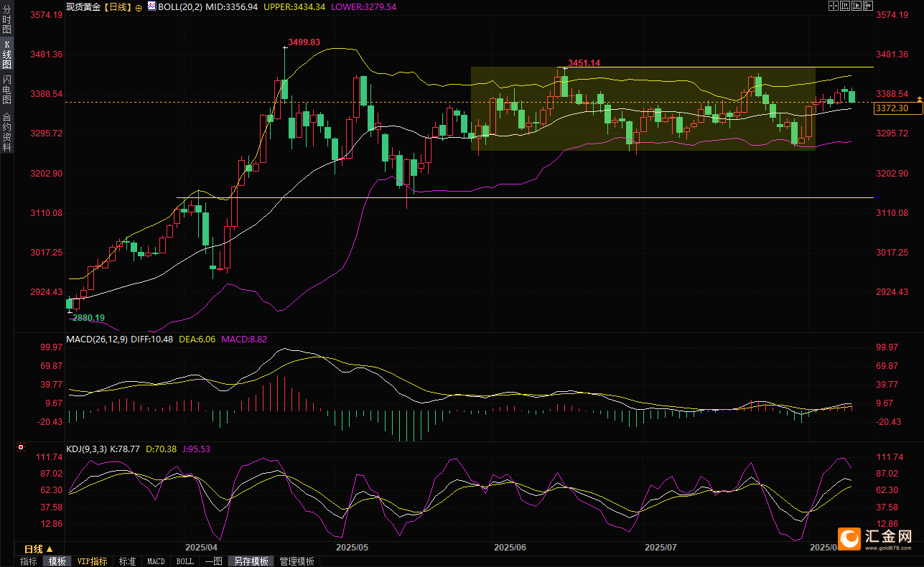
Task: Click the BOLL indicator chart icon
Action: pos(151,6)
